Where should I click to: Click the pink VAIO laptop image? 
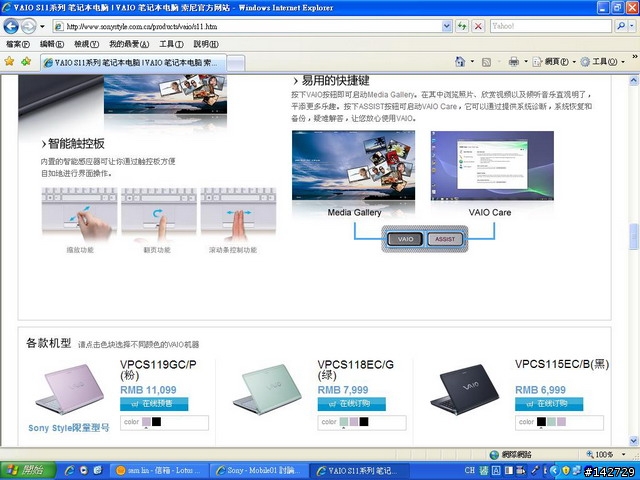pyautogui.click(x=70, y=389)
